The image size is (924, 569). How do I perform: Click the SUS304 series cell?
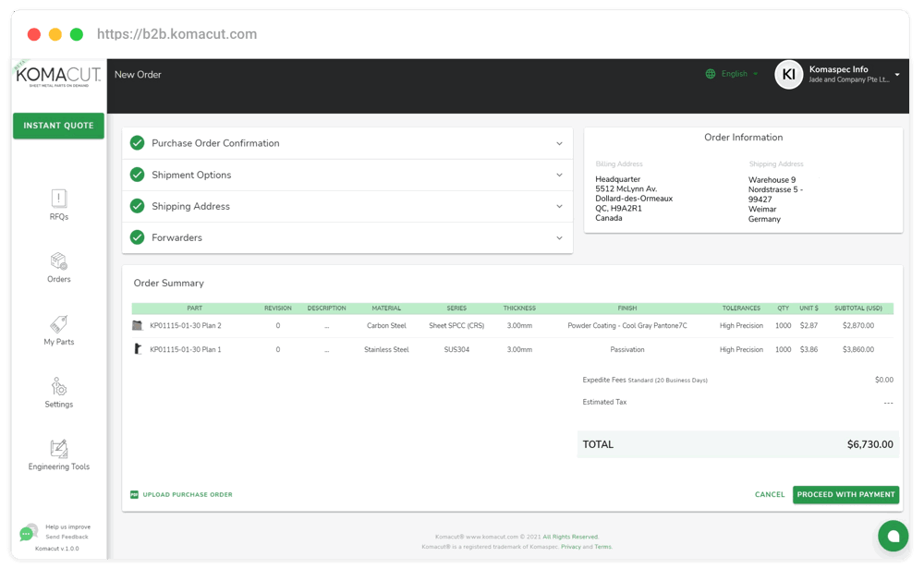coord(456,349)
